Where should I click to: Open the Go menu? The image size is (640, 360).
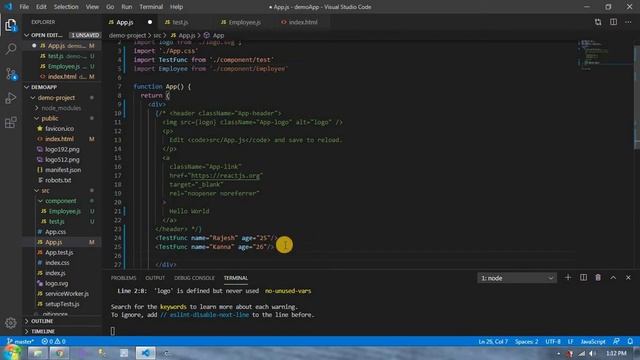[110, 7]
